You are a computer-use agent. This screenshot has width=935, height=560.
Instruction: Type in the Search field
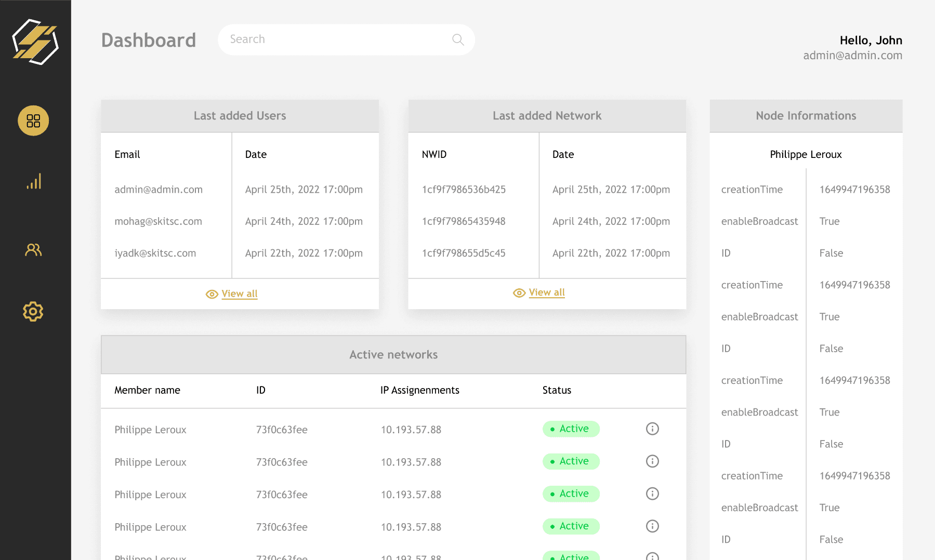click(x=338, y=39)
